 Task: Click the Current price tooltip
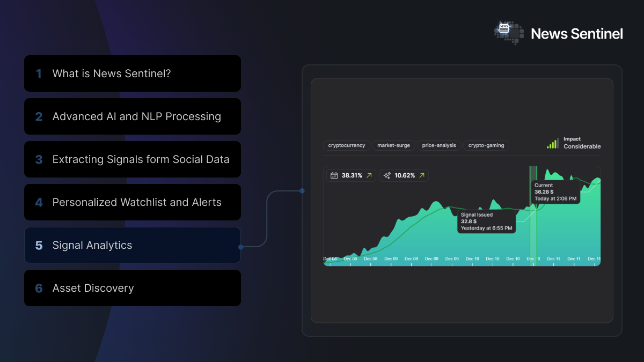coord(555,192)
